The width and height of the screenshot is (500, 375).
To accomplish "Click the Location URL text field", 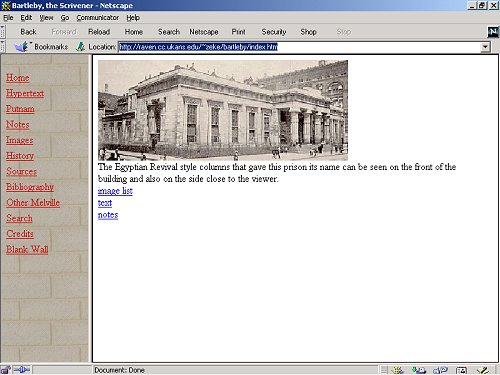I will point(299,47).
